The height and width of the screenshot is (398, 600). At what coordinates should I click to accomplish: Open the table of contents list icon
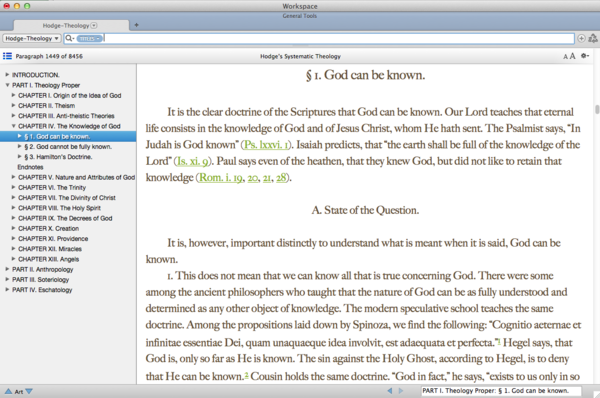(x=7, y=56)
